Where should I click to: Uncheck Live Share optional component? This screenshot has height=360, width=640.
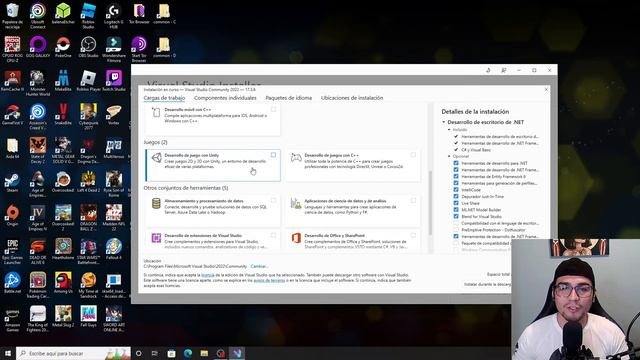pos(456,203)
